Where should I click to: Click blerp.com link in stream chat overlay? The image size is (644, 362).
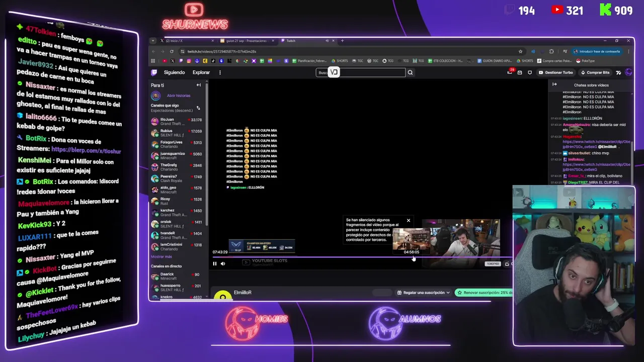click(86, 150)
